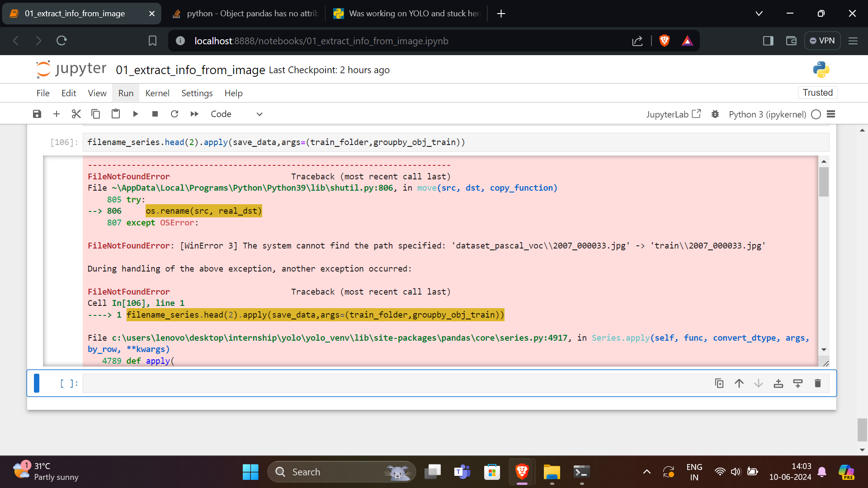Image resolution: width=868 pixels, height=488 pixels.
Task: Restart the kernel using the circular arrow icon
Action: [x=175, y=114]
